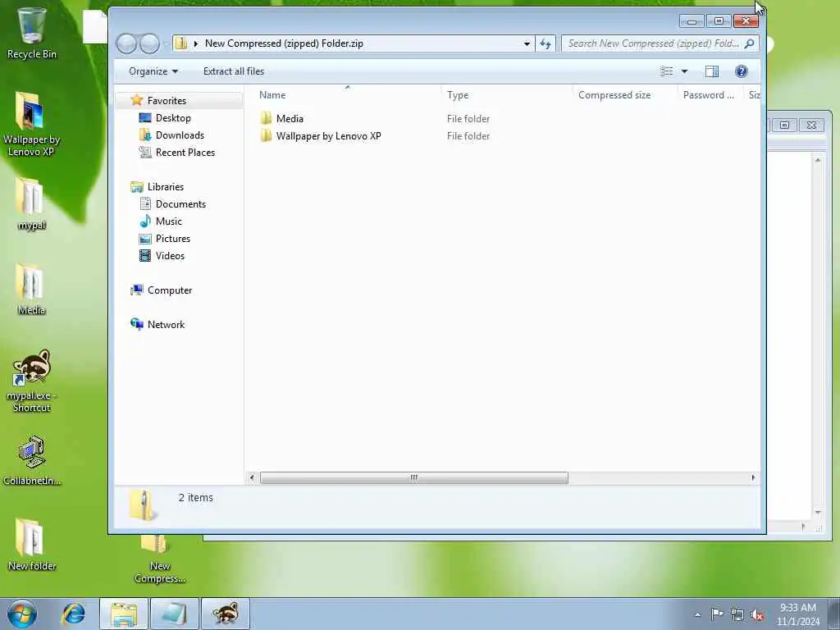This screenshot has width=840, height=630.
Task: Open view options dropdown arrow
Action: (x=684, y=71)
